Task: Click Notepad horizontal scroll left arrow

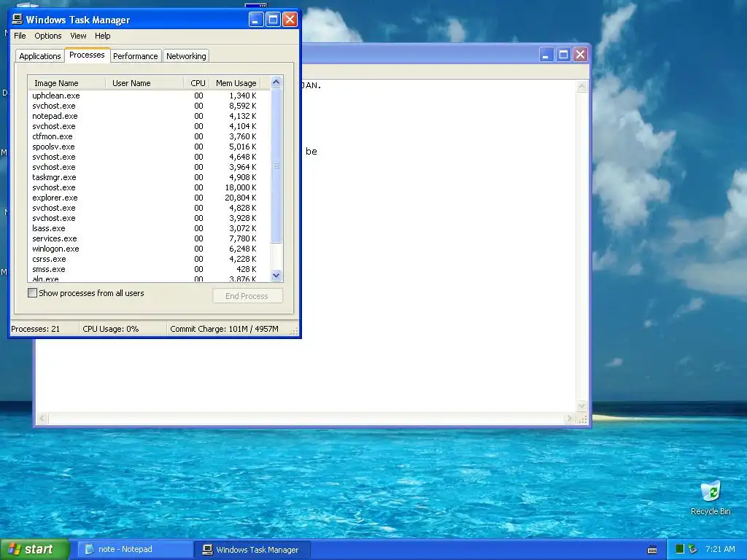Action: pyautogui.click(x=42, y=419)
